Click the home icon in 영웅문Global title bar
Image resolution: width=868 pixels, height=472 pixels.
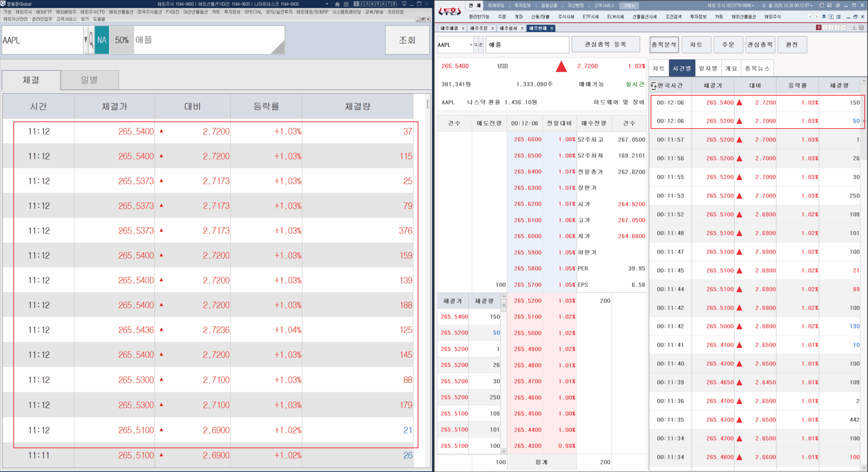[337, 4]
